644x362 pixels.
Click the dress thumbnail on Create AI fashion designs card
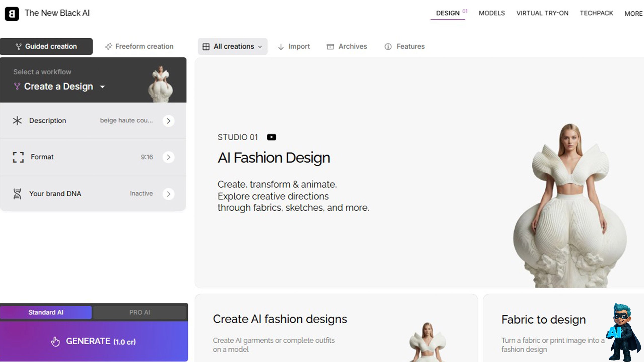pos(427,342)
